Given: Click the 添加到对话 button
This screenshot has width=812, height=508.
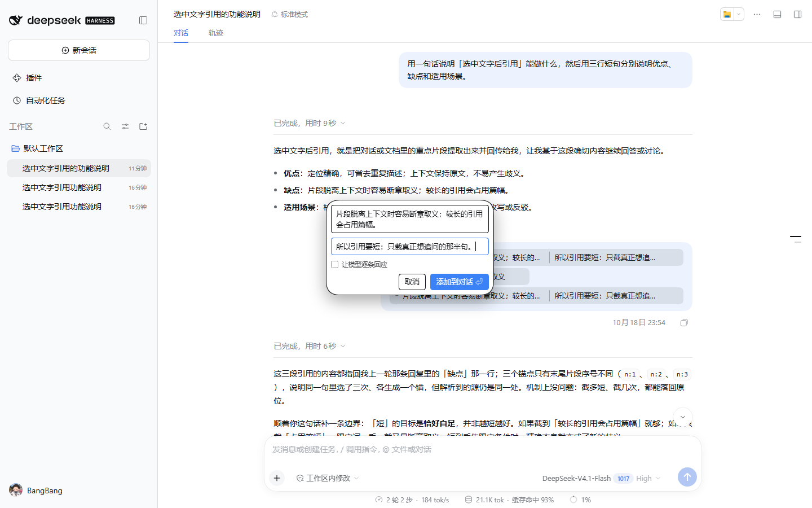Looking at the screenshot, I should [x=460, y=282].
